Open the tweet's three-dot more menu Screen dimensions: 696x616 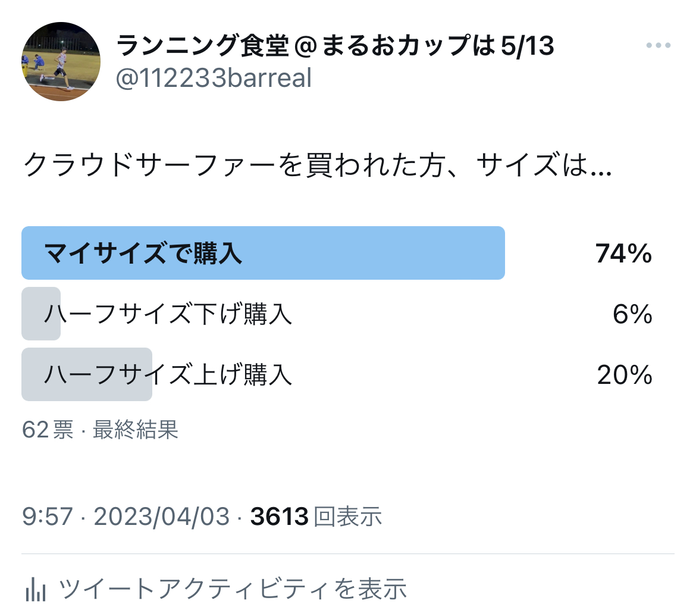click(x=659, y=46)
